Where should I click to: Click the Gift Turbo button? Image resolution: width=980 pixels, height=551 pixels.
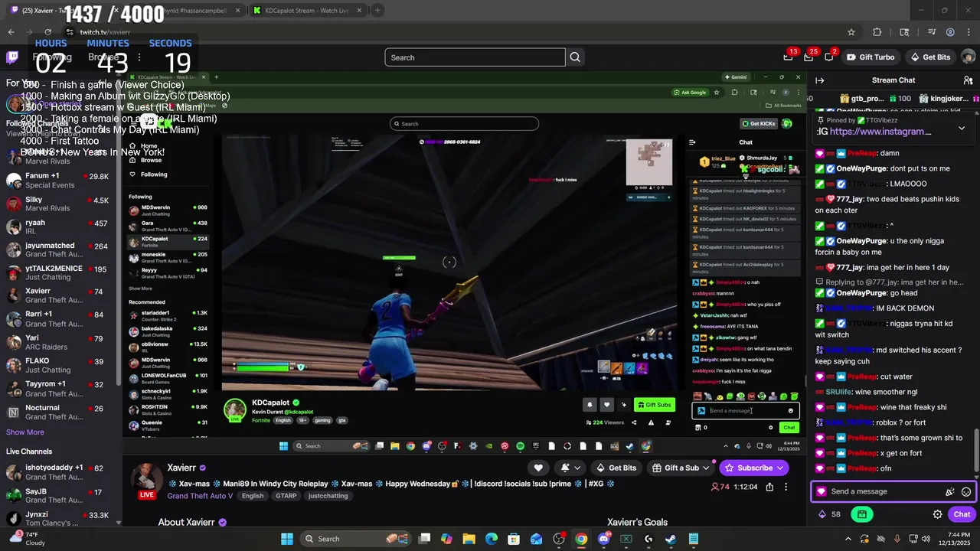coord(870,57)
